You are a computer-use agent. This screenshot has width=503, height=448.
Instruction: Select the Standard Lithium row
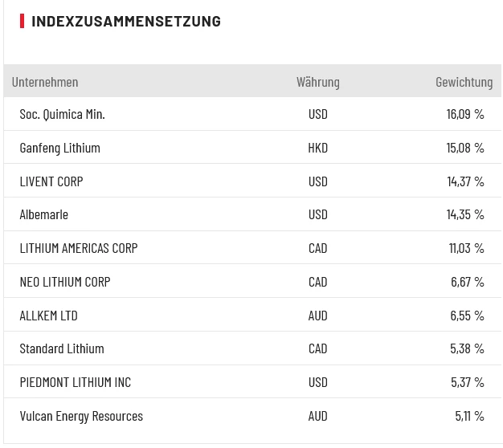tap(62, 348)
